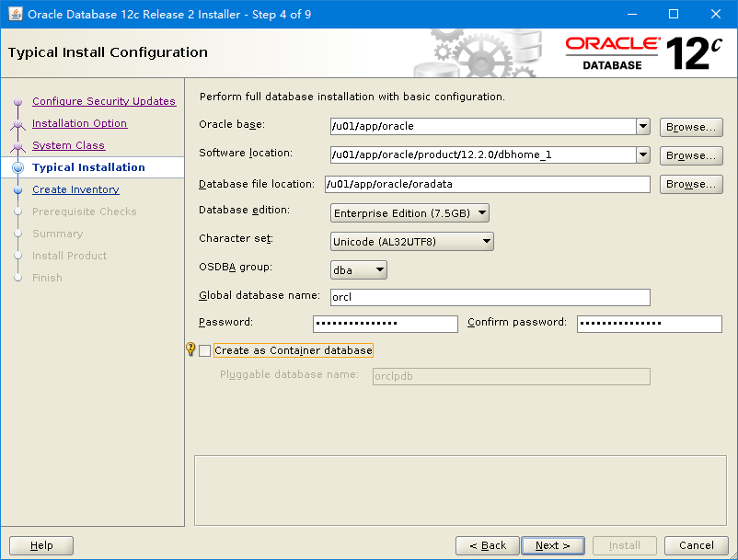Minimize the installer window
The width and height of the screenshot is (738, 560).
[x=632, y=14]
